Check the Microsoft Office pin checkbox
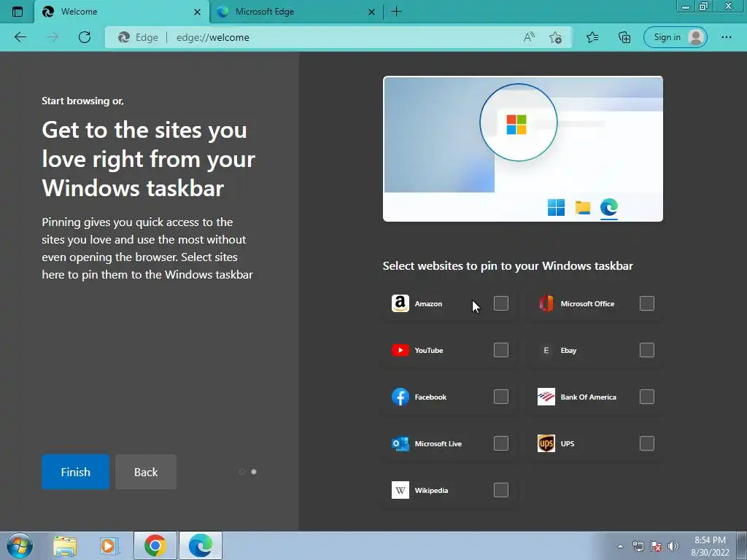The height and width of the screenshot is (560, 747). [647, 303]
